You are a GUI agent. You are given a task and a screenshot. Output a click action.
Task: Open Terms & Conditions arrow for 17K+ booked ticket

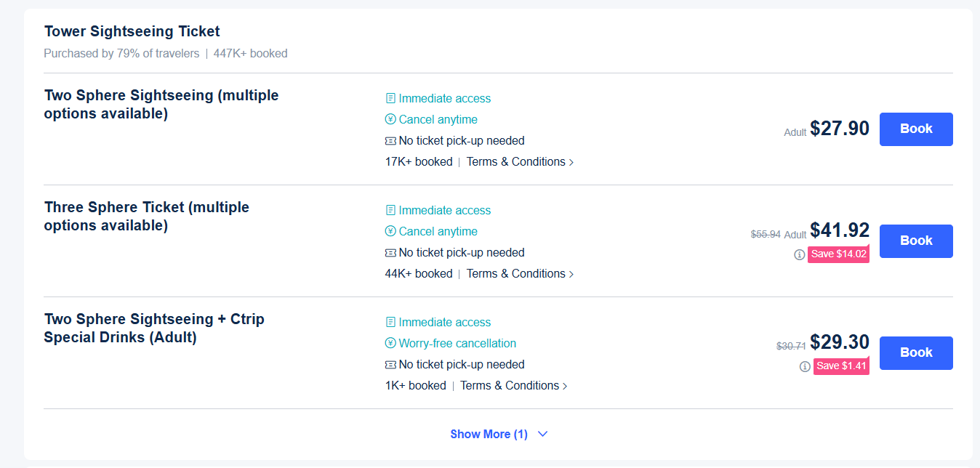571,162
